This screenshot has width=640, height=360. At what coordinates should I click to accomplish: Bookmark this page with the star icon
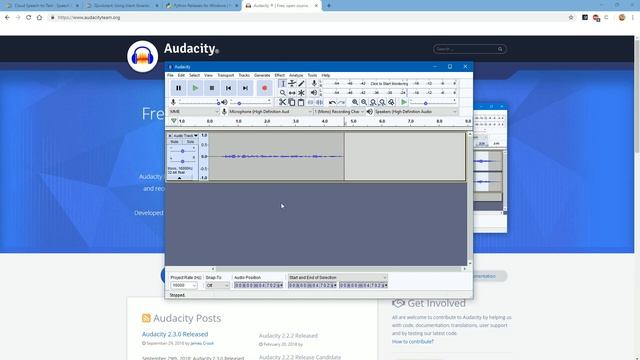click(x=571, y=18)
